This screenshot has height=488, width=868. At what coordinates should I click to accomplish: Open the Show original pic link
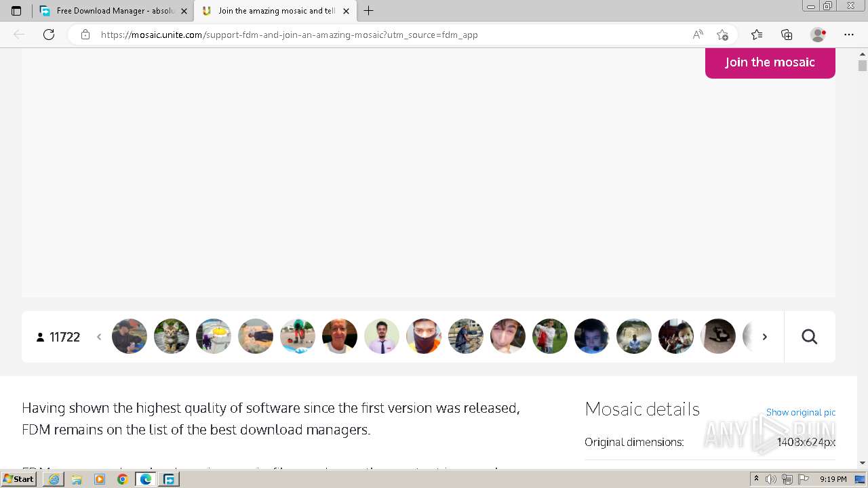[800, 412]
